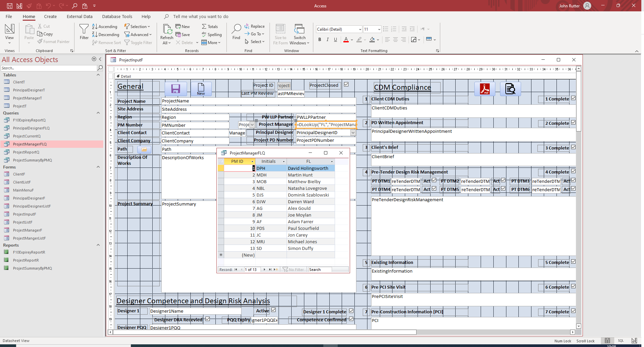This screenshot has height=347, width=644.
Task: Click the New document button on the form
Action: [x=201, y=89]
